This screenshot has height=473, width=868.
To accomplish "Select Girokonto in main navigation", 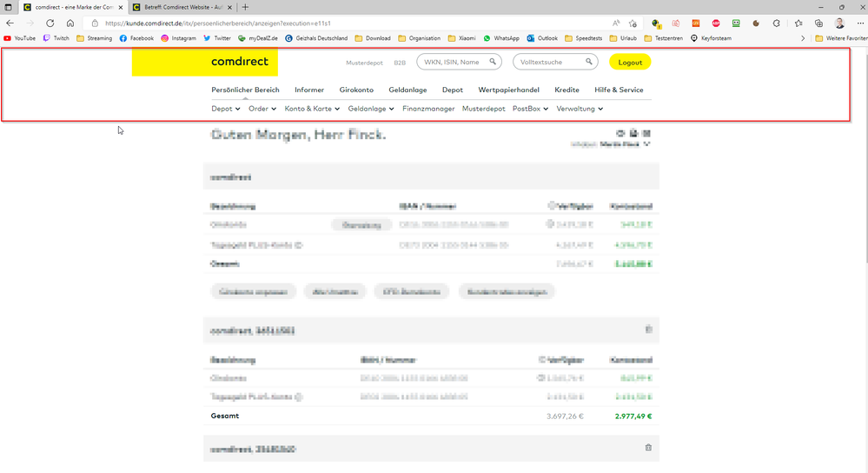I will tap(356, 90).
